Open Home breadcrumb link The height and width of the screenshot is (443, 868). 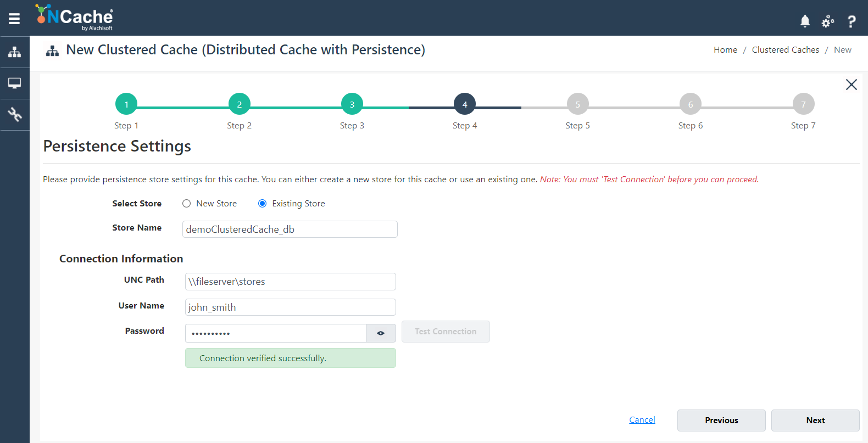[x=725, y=50]
